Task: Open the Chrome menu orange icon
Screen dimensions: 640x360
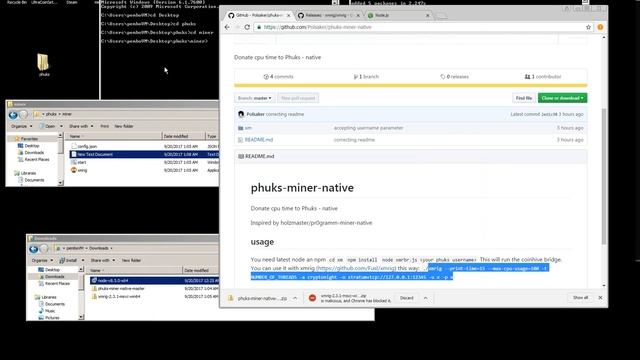Action: (x=600, y=27)
